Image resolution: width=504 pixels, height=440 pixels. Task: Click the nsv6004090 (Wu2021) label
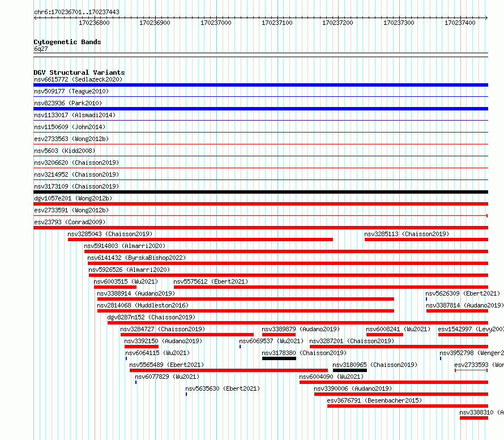(x=331, y=377)
